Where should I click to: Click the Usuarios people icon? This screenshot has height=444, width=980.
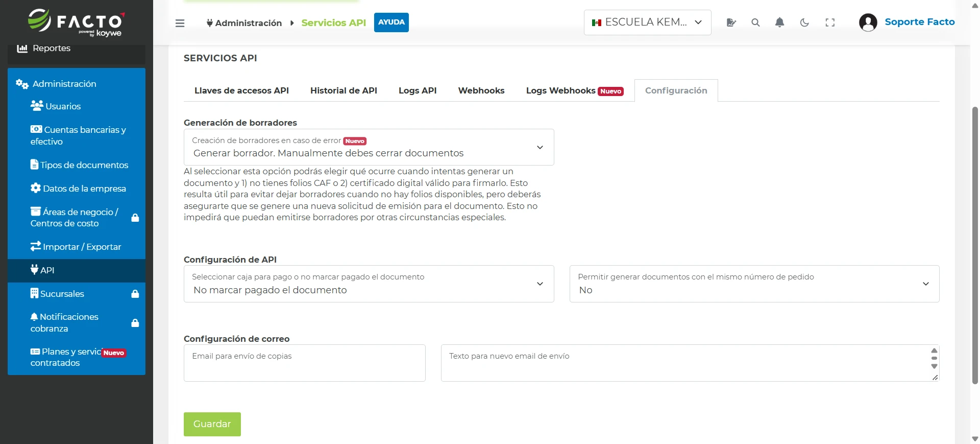pyautogui.click(x=37, y=106)
